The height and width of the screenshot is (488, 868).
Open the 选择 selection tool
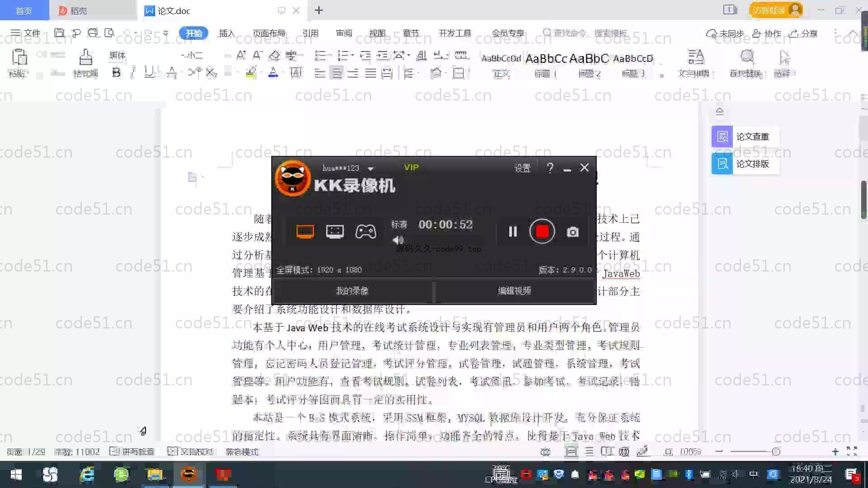coord(784,63)
